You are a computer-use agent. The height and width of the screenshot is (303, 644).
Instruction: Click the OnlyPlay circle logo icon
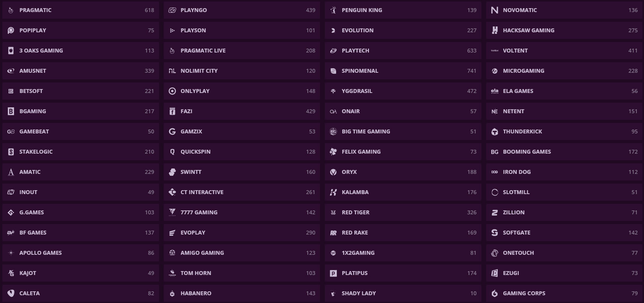click(x=172, y=91)
